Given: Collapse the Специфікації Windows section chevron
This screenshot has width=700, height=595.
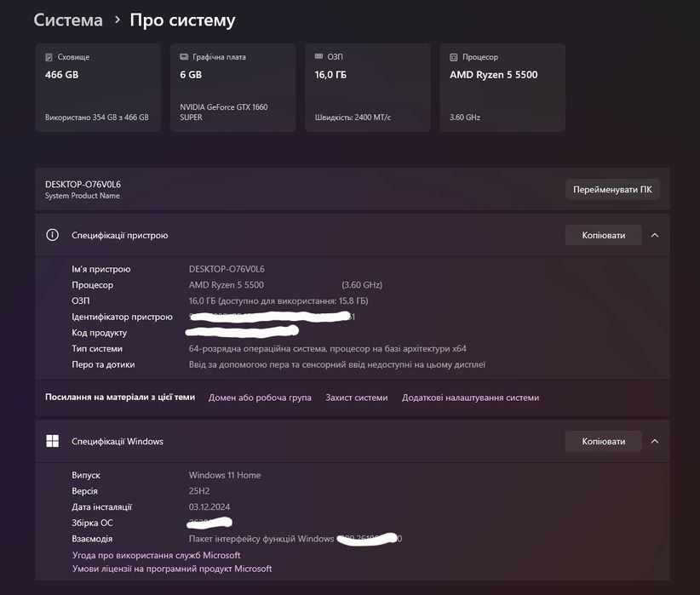Looking at the screenshot, I should (x=654, y=441).
